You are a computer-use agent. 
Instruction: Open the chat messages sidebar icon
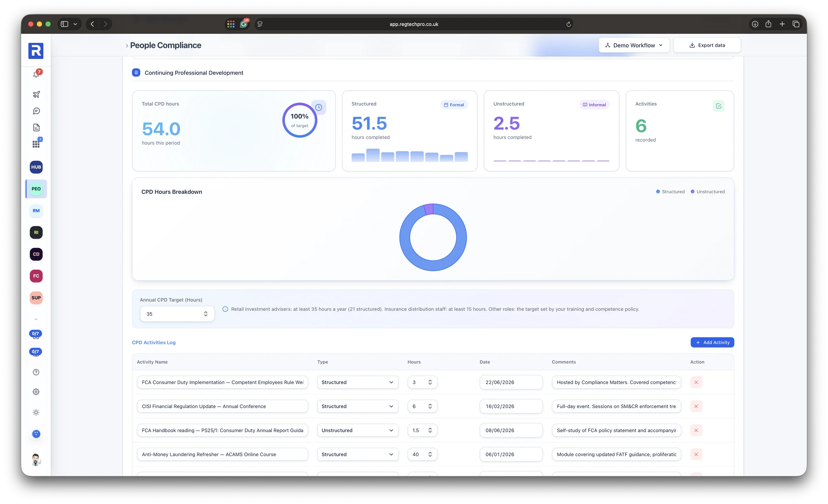[x=36, y=111]
